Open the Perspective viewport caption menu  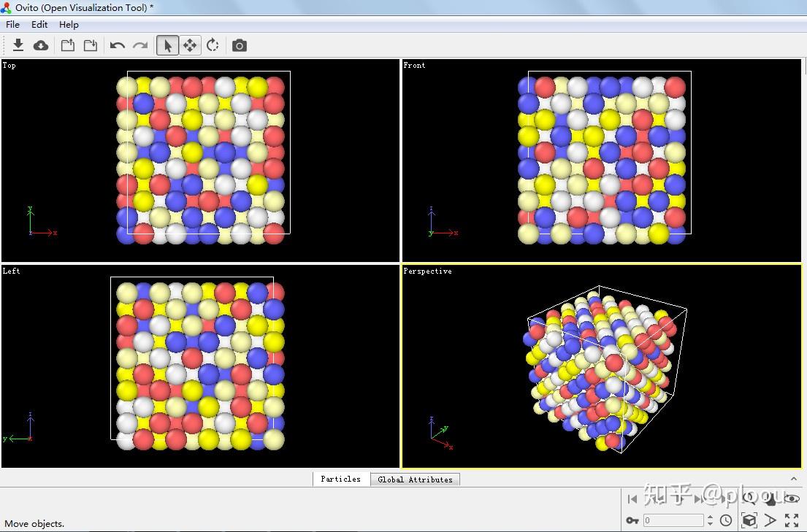[427, 271]
